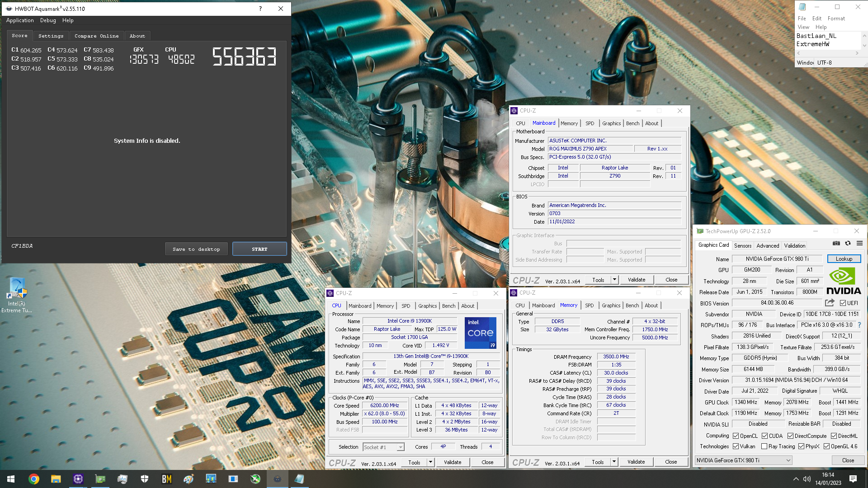Image resolution: width=868 pixels, height=488 pixels.
Task: Open the BM benchmark taskbar icon
Action: [167, 479]
